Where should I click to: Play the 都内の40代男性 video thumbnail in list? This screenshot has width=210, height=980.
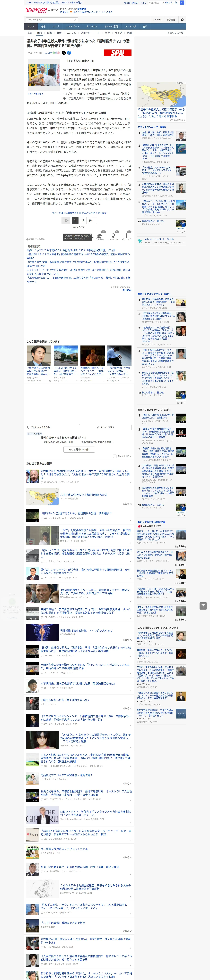tap(33, 515)
